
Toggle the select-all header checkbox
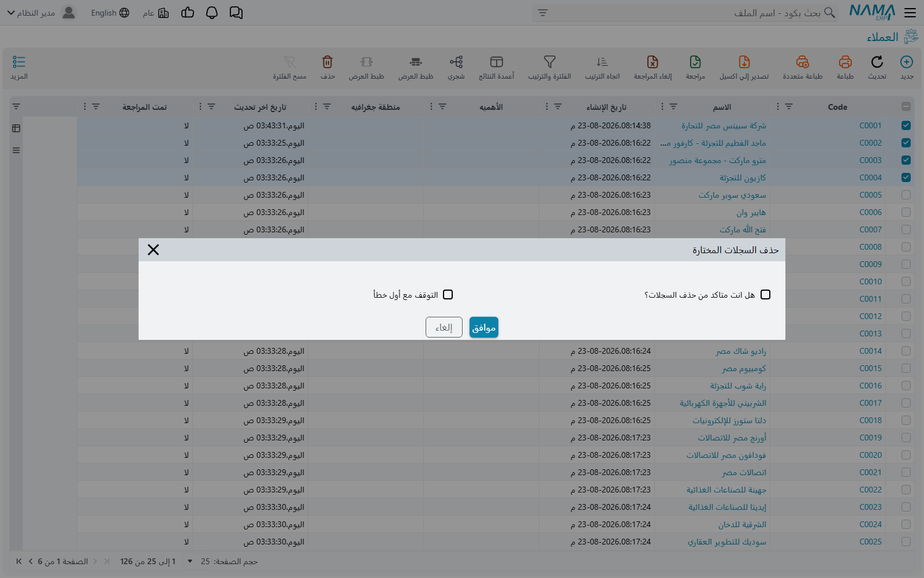[906, 106]
